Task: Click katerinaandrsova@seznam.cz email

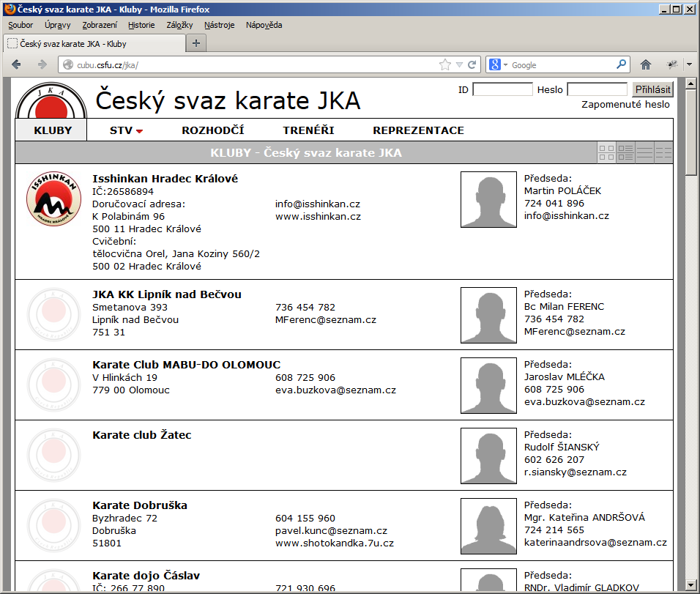Action: (595, 543)
